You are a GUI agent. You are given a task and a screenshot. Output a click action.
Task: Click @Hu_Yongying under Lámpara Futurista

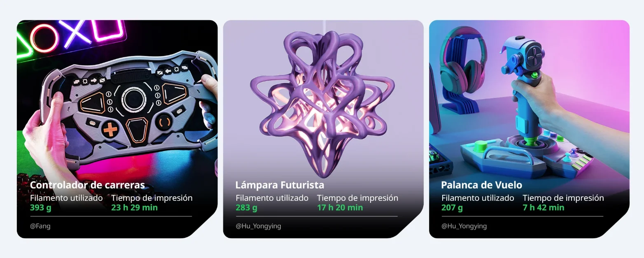click(259, 226)
